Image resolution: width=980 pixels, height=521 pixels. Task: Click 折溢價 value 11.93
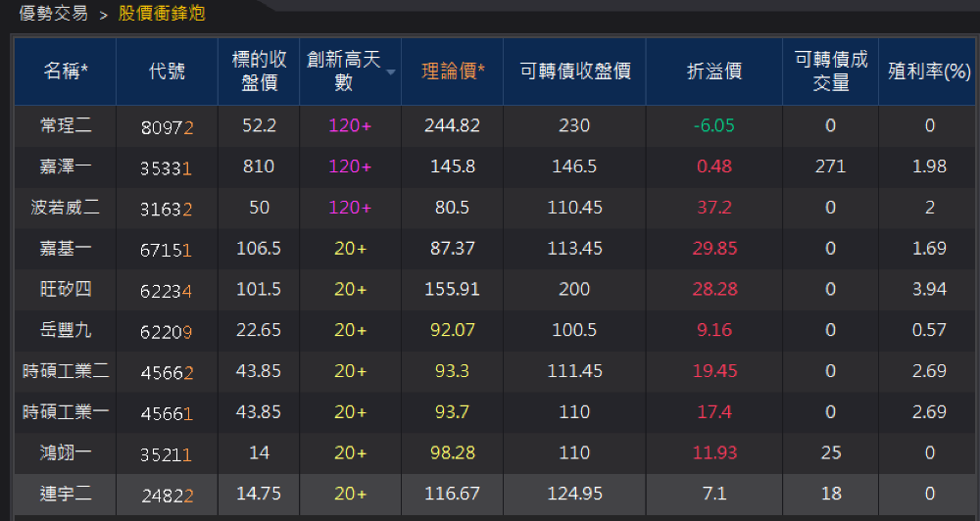click(x=714, y=452)
